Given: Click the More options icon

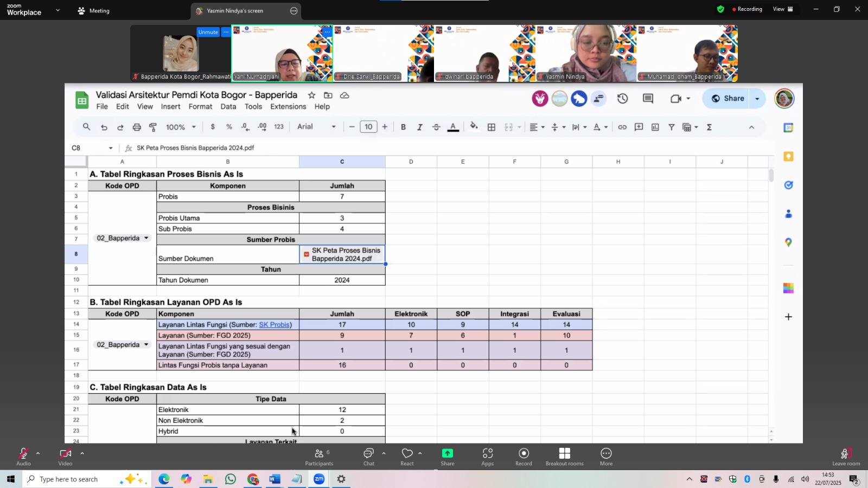Looking at the screenshot, I should pyautogui.click(x=606, y=457).
